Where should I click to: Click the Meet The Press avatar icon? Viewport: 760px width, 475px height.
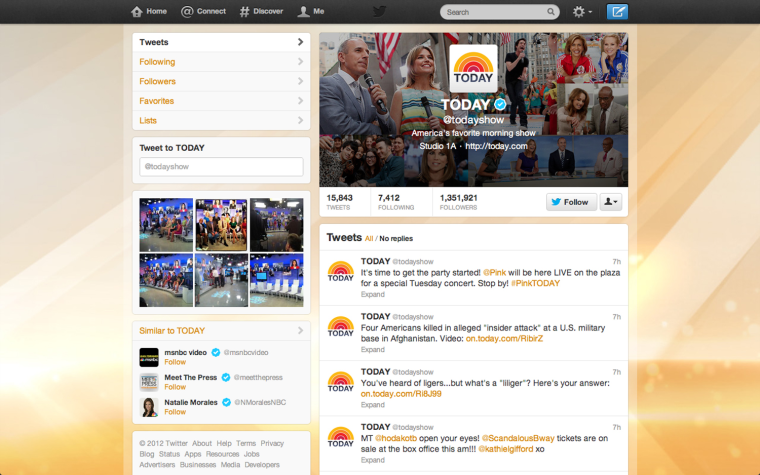pos(149,382)
